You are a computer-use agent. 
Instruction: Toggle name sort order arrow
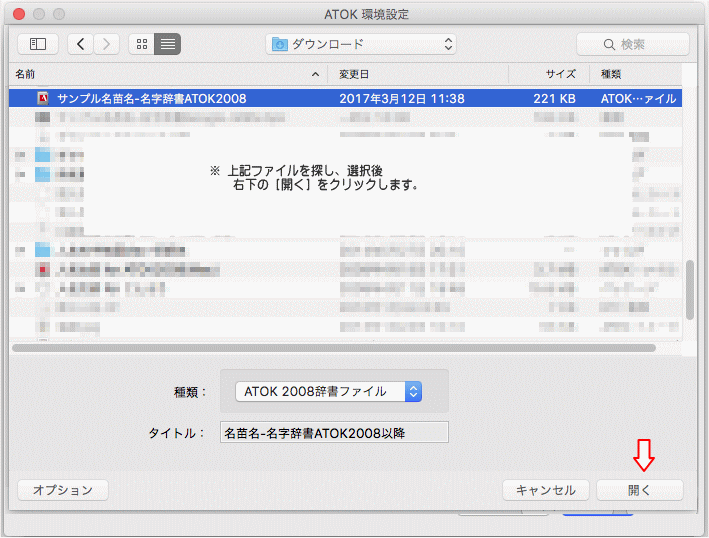[x=316, y=75]
